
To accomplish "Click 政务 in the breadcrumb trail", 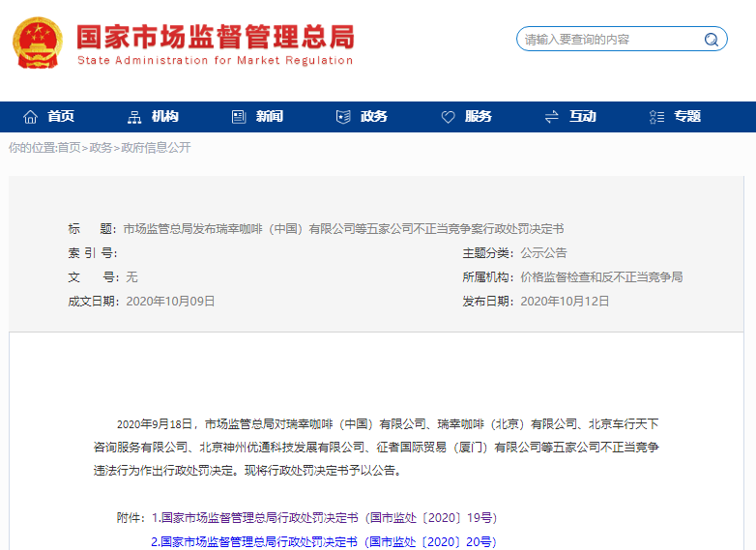I will (x=101, y=148).
